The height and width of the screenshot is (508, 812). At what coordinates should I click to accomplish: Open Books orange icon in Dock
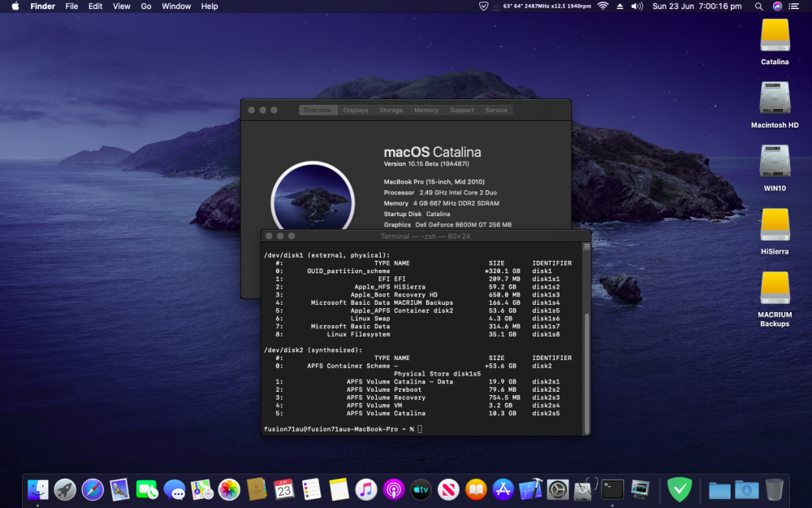tap(475, 489)
